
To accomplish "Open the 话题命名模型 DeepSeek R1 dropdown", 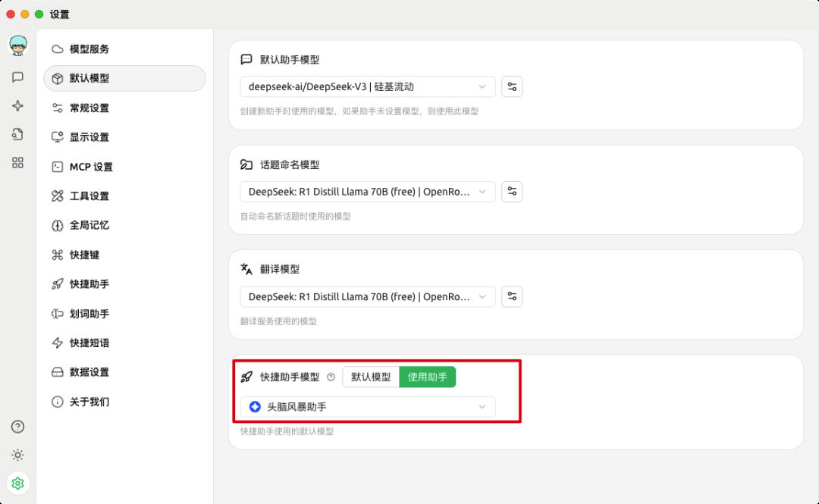I will coord(368,192).
